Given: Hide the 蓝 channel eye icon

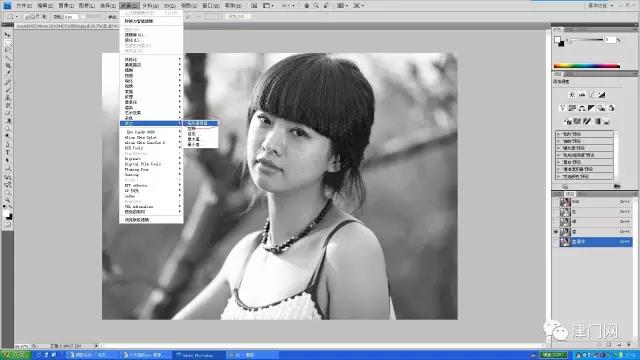Looking at the screenshot, I should [556, 232].
